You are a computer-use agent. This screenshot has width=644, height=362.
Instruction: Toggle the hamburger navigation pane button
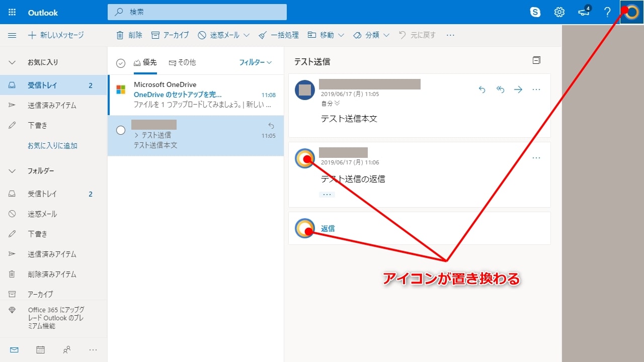pos(12,35)
